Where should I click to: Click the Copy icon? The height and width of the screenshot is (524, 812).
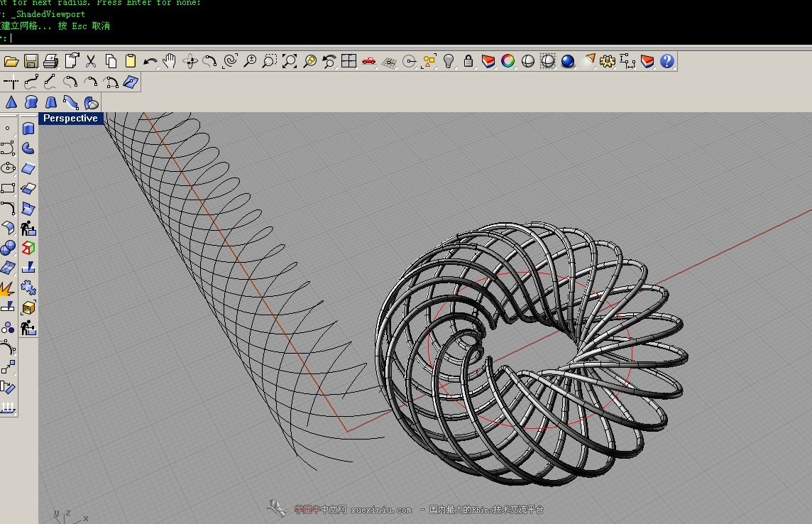[111, 62]
